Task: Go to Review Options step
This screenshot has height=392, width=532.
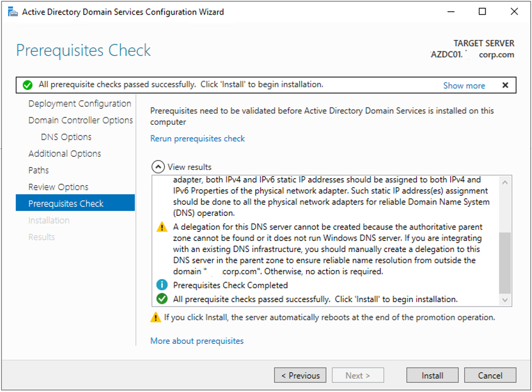Action: [x=58, y=187]
